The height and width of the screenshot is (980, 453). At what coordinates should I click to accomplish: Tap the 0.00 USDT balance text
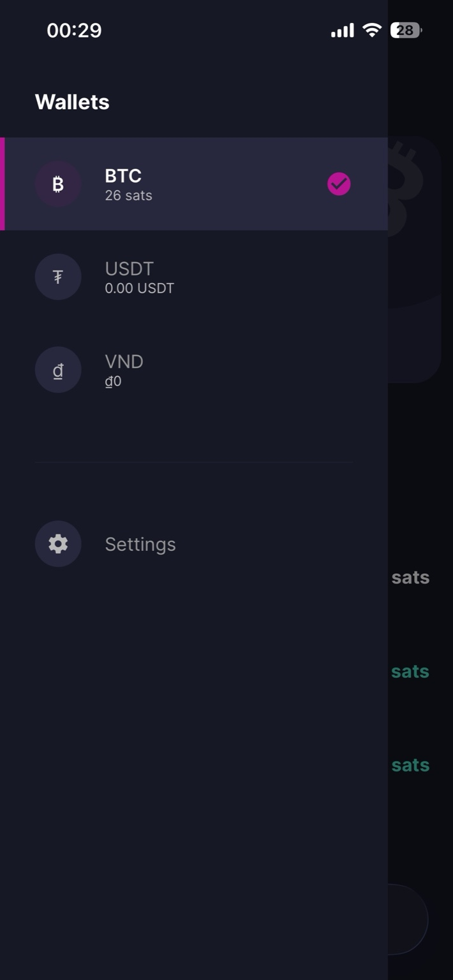139,288
